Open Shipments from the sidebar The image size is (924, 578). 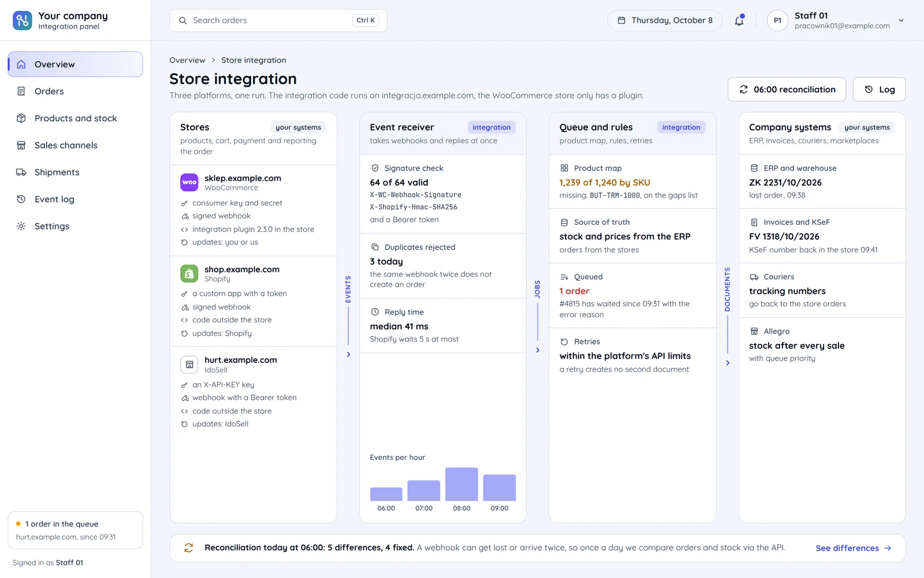tap(75, 172)
